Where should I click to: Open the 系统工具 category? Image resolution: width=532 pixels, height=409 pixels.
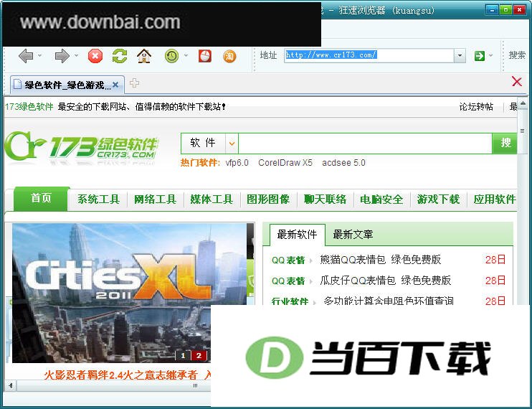pos(98,199)
